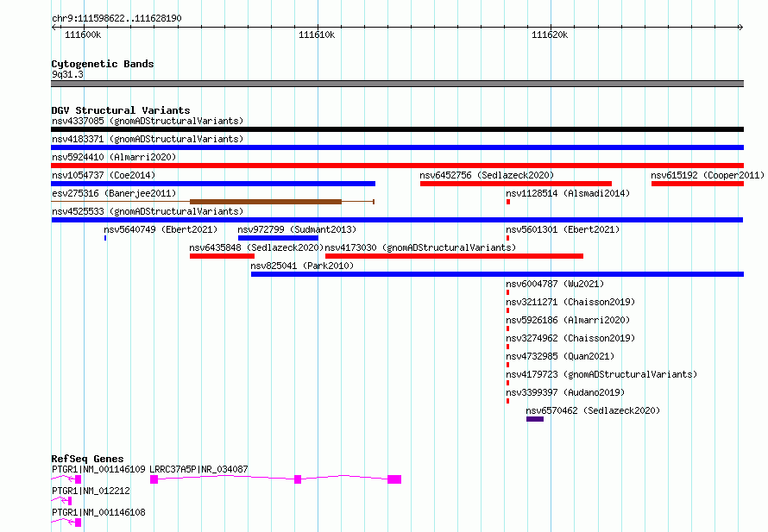Select the nsv4525533 blue variant bar
768x532 pixels.
[x=397, y=220]
